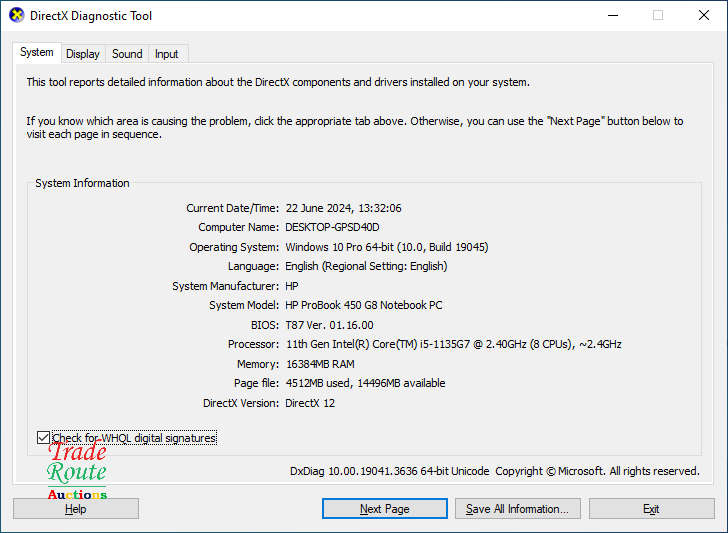This screenshot has height=533, width=728.
Task: Close the DirectX Diagnostic Tool window
Action: 703,16
